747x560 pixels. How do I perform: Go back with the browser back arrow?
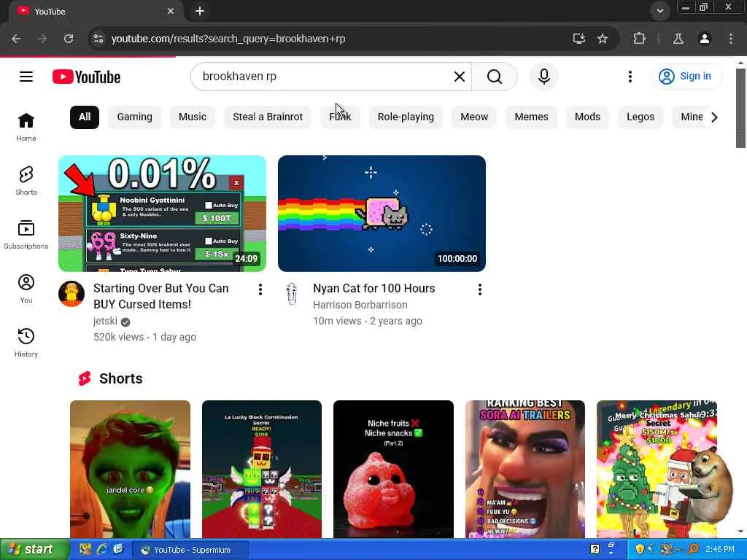(16, 39)
